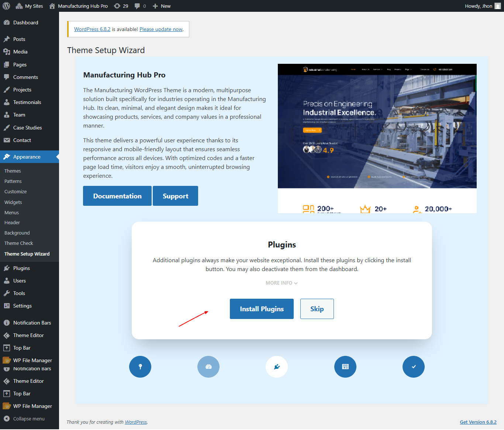Click the Support button
Image resolution: width=504 pixels, height=430 pixels.
[175, 196]
